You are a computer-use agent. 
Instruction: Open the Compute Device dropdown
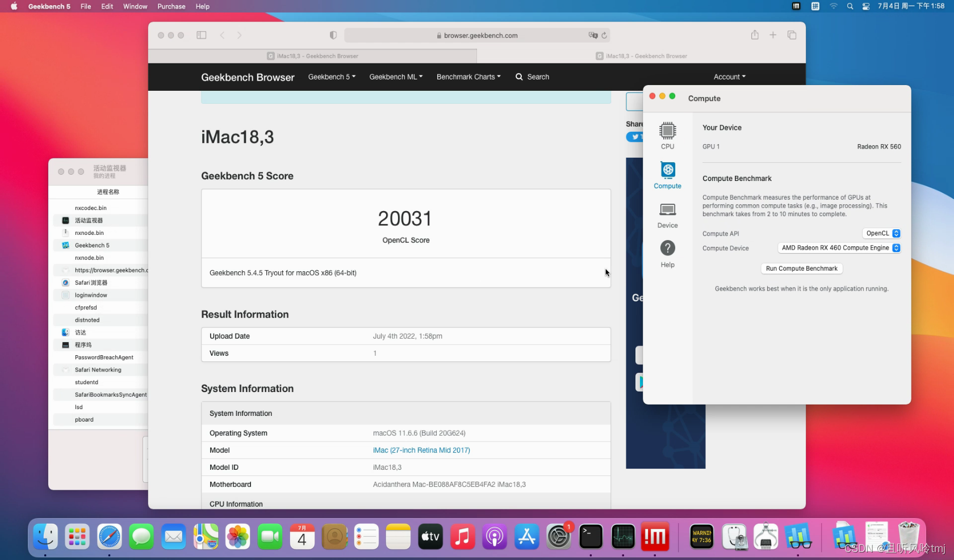click(x=839, y=248)
